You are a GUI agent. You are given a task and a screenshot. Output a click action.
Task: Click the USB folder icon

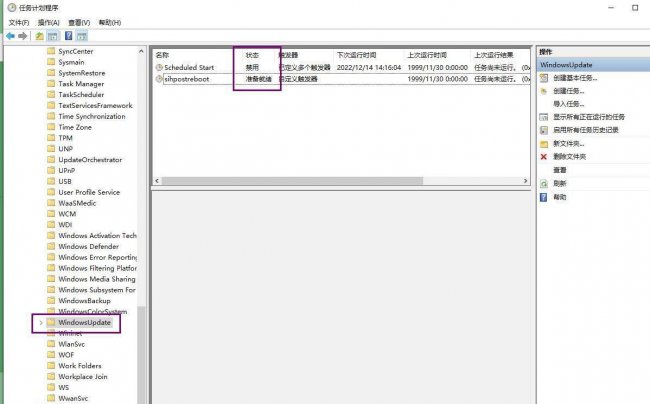pos(51,181)
